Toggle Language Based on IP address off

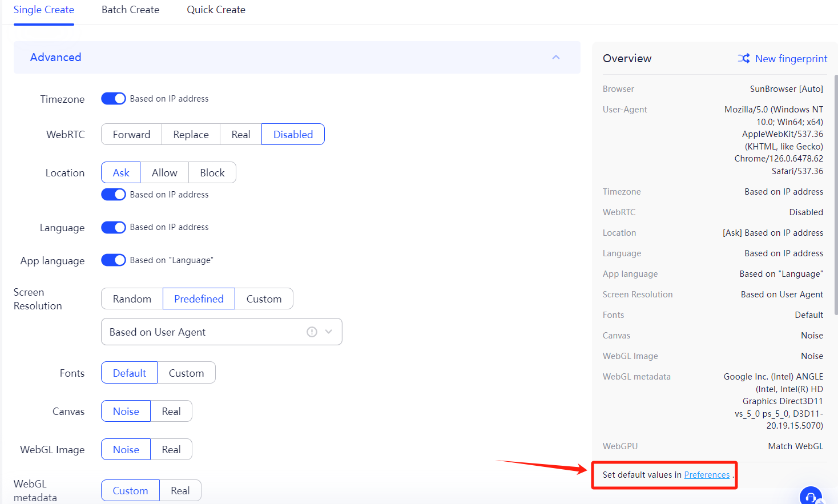click(x=113, y=227)
